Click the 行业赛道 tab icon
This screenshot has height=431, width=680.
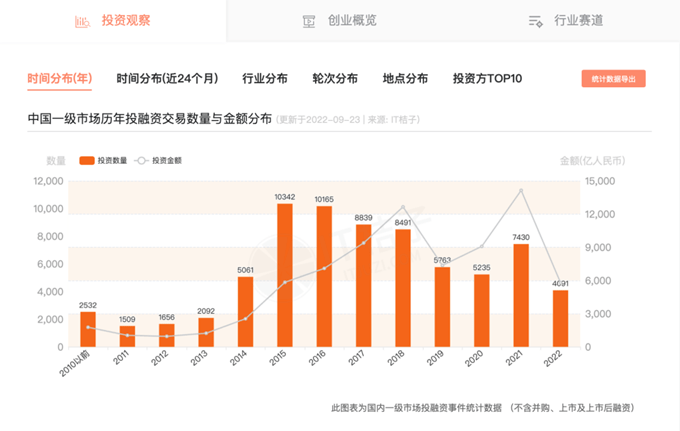click(535, 21)
